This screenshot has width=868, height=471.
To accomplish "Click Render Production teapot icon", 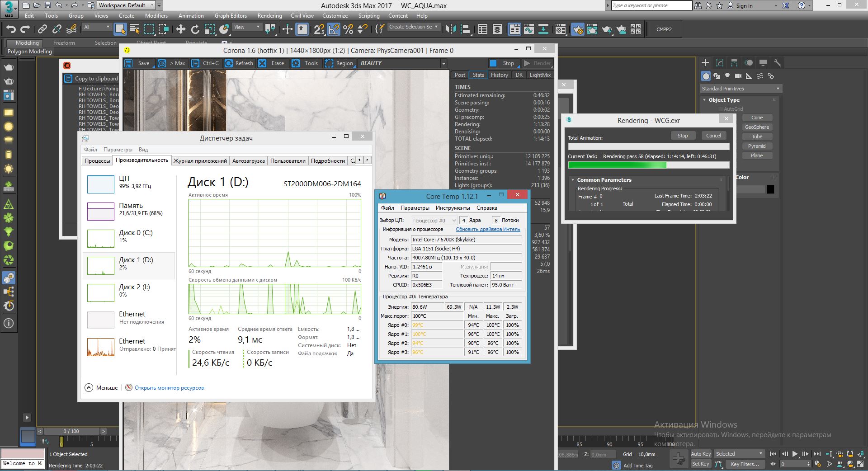I will coord(606,29).
